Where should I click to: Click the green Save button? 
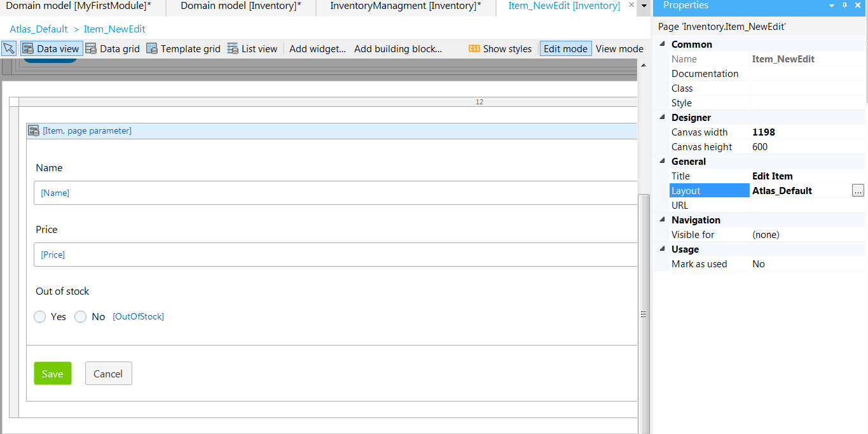52,374
